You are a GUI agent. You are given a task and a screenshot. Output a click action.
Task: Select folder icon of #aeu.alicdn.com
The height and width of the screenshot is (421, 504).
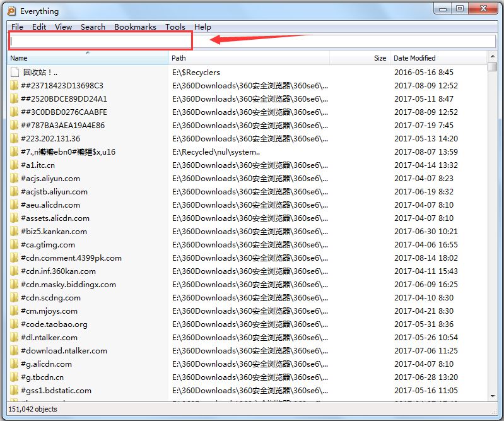(14, 205)
